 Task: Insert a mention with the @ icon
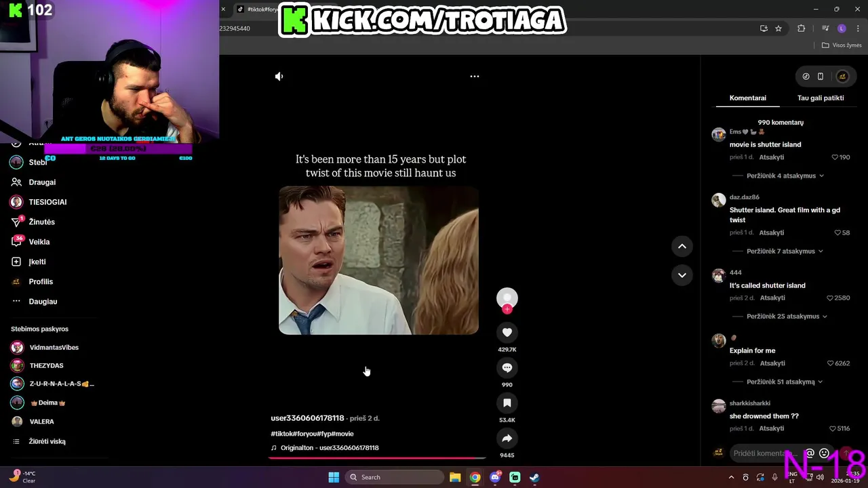809,453
